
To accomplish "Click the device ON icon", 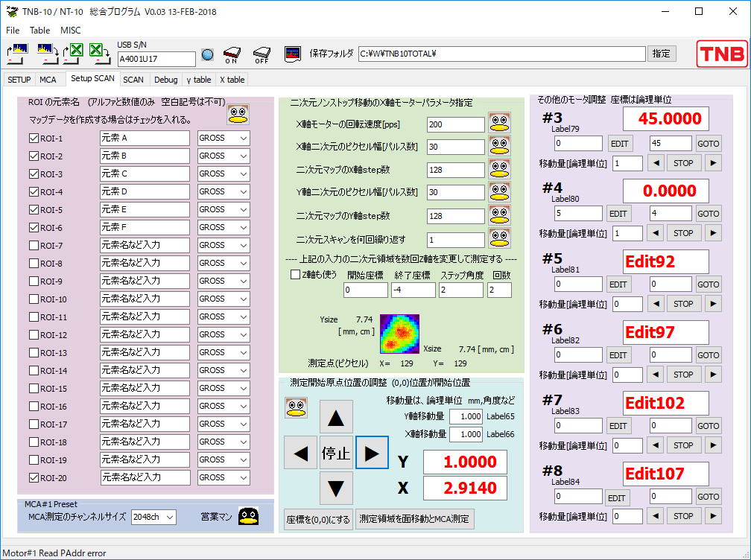I will coord(231,54).
